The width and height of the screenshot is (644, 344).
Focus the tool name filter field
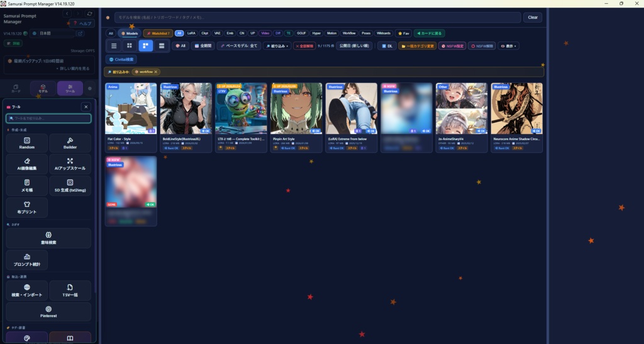[48, 118]
